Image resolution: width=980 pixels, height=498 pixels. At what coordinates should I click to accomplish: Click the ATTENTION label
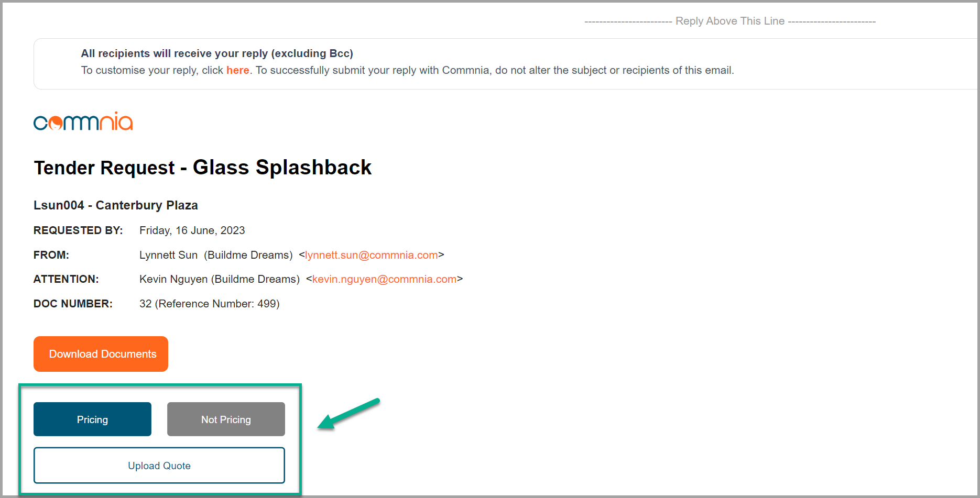click(66, 279)
